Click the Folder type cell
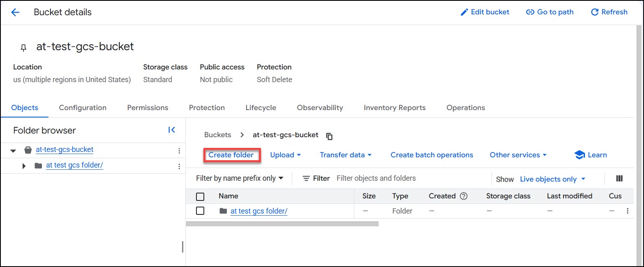The image size is (644, 267). tap(402, 211)
